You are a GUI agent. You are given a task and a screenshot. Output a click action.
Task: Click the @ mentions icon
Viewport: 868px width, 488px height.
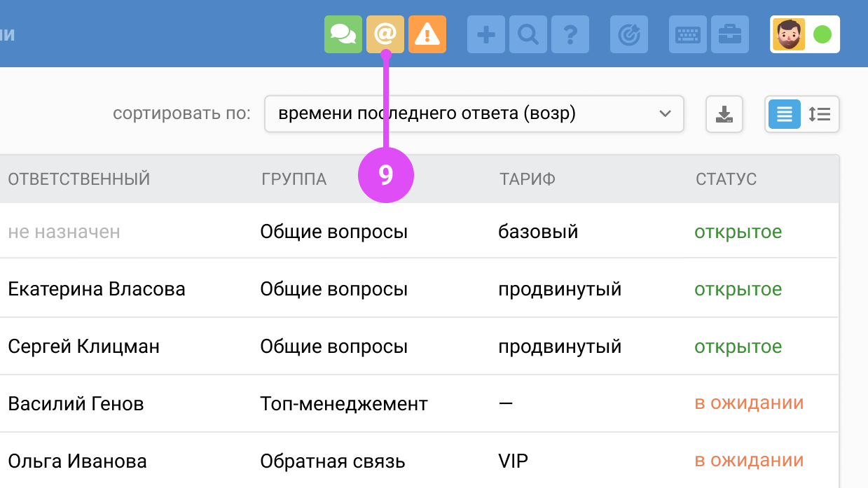(x=385, y=34)
